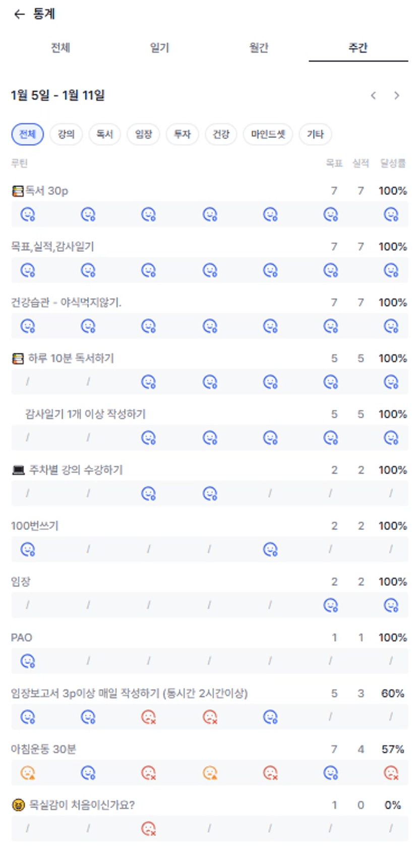Filter routines by 마인드셋 chip

268,134
